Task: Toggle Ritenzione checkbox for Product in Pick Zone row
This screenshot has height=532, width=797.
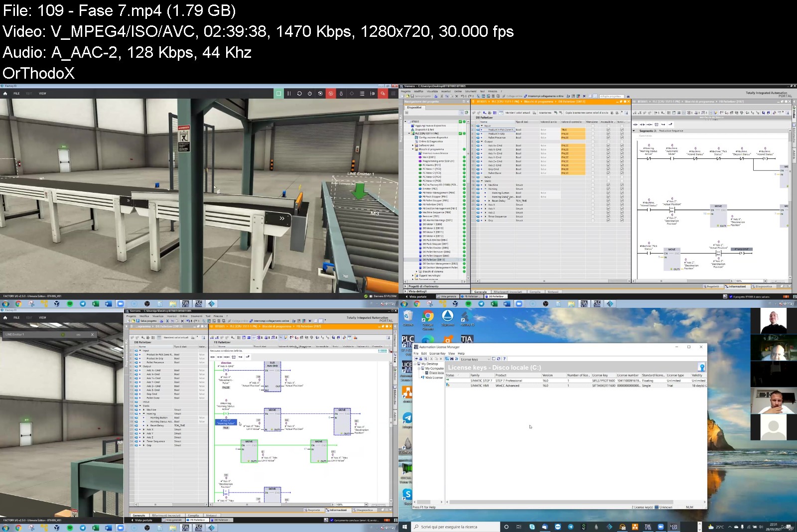Action: [593, 130]
